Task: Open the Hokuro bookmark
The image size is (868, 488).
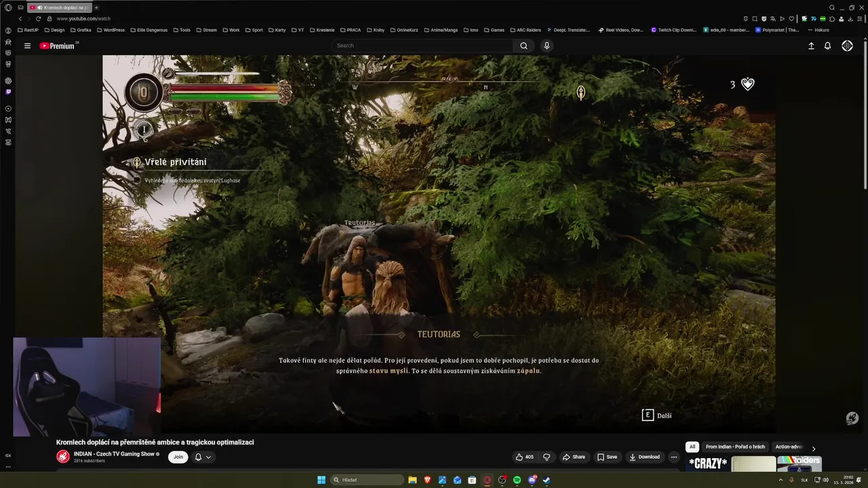Action: point(818,30)
